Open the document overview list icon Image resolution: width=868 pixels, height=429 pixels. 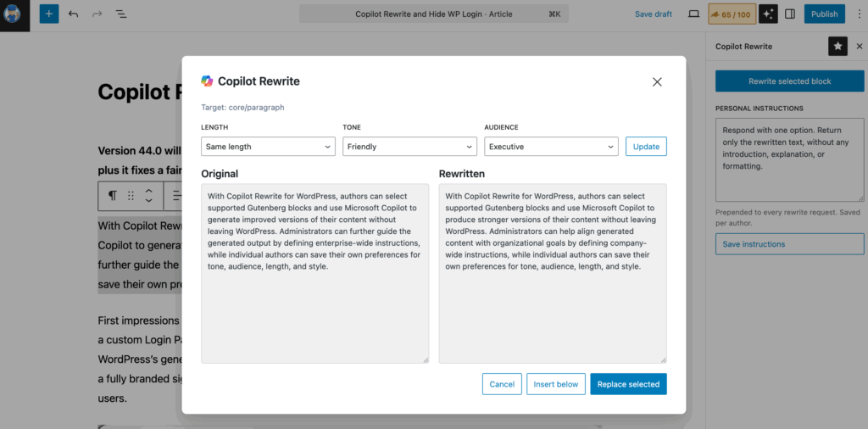pos(121,14)
